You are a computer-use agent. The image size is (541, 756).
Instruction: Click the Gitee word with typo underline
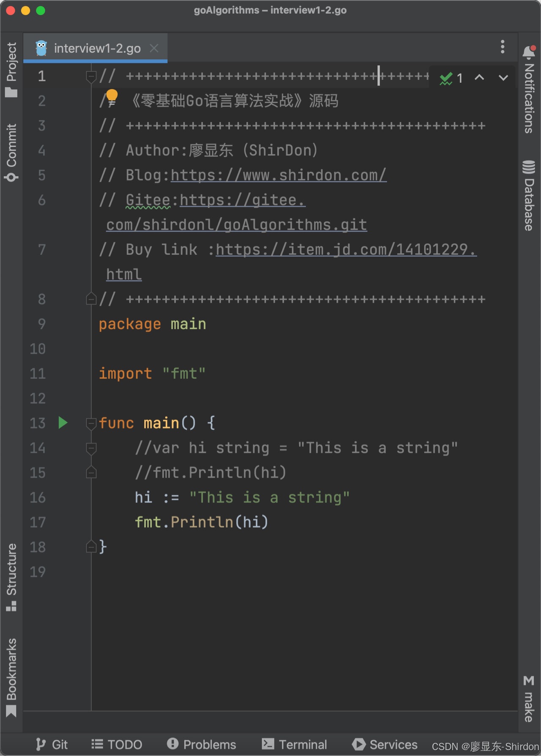click(148, 200)
